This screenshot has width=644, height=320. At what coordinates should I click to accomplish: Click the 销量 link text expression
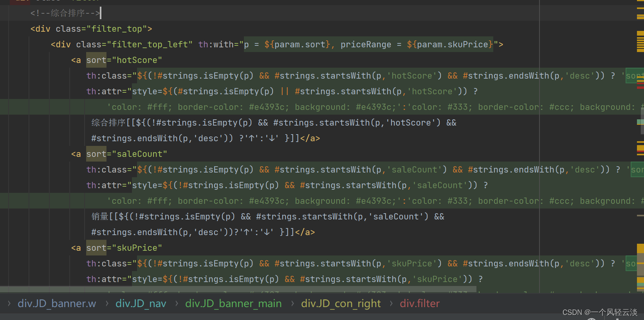pyautogui.click(x=268, y=225)
